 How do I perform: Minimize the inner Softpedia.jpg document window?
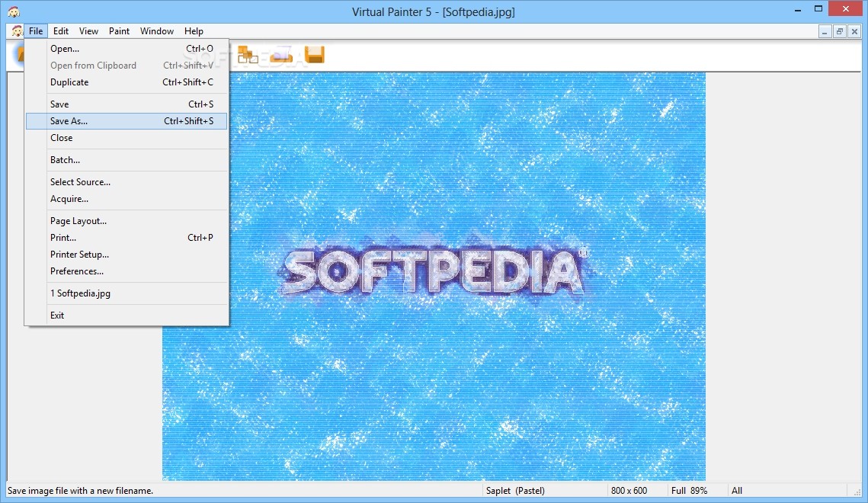(x=825, y=31)
